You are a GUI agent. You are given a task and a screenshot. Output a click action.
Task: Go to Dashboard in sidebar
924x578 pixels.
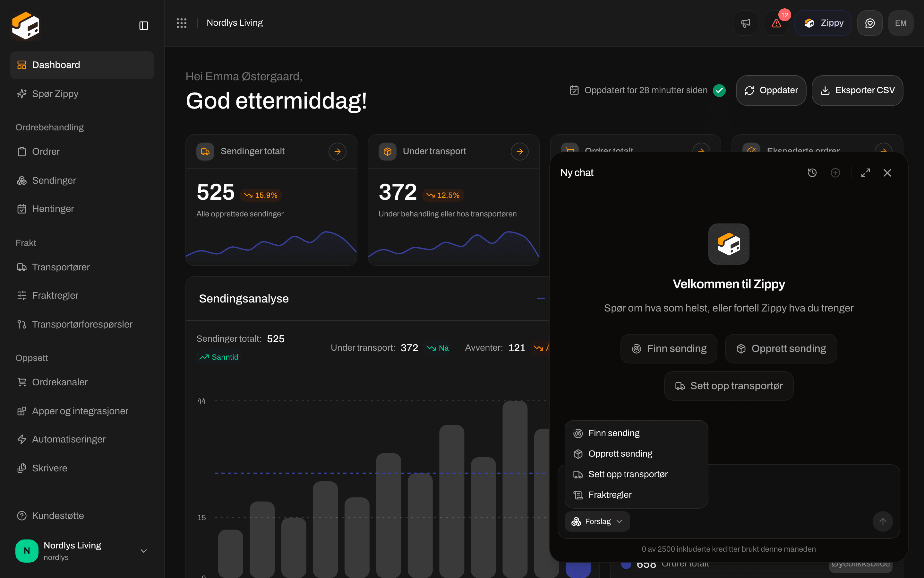82,65
